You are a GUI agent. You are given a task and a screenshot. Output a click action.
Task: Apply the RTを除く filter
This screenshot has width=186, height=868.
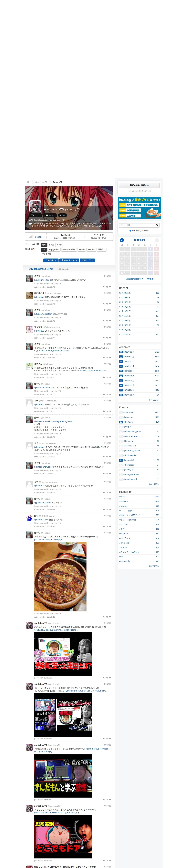(x=92, y=250)
